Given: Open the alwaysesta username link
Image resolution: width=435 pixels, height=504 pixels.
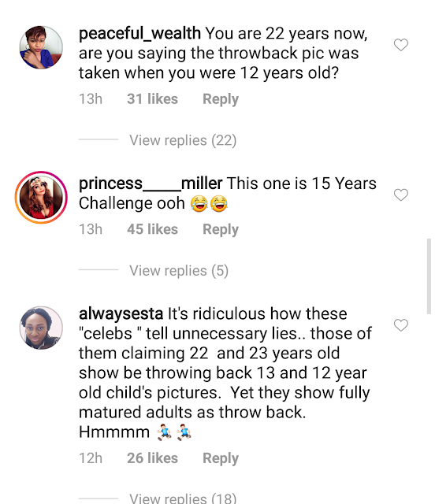Looking at the screenshot, I should (x=121, y=314).
